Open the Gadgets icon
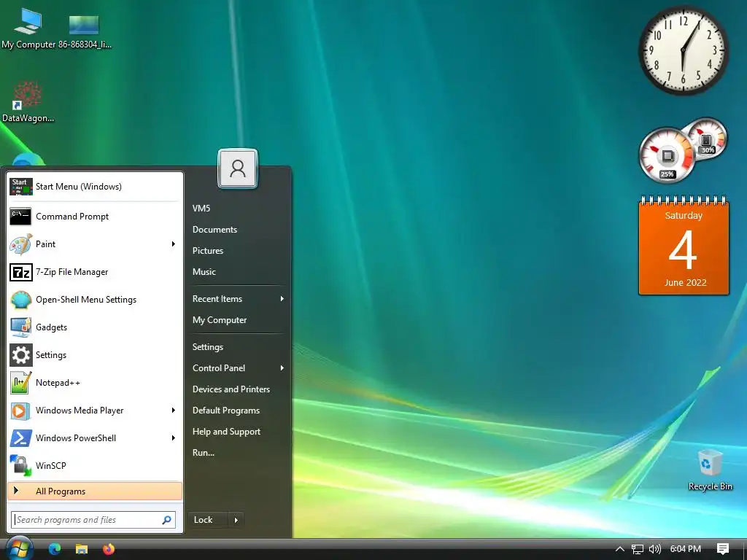 click(21, 327)
